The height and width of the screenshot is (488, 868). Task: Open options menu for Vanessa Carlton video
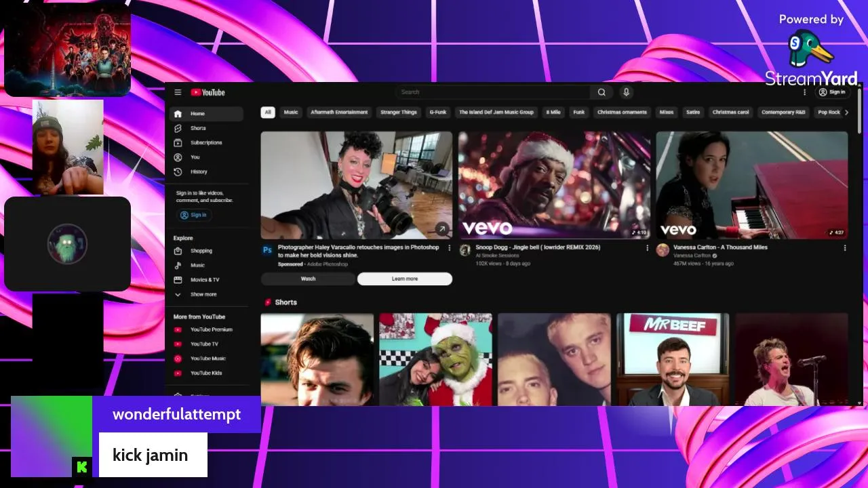(845, 248)
